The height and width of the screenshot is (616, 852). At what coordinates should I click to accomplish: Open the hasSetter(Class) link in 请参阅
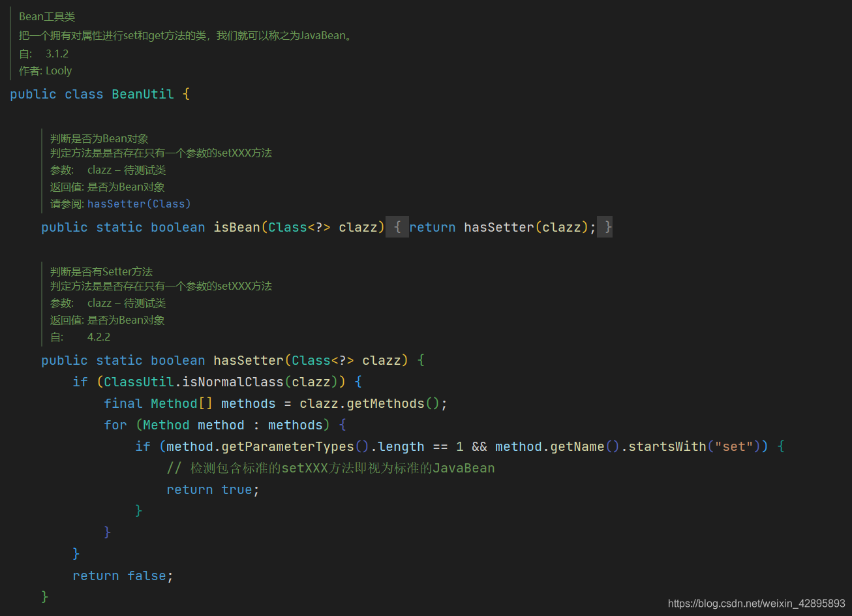(139, 204)
